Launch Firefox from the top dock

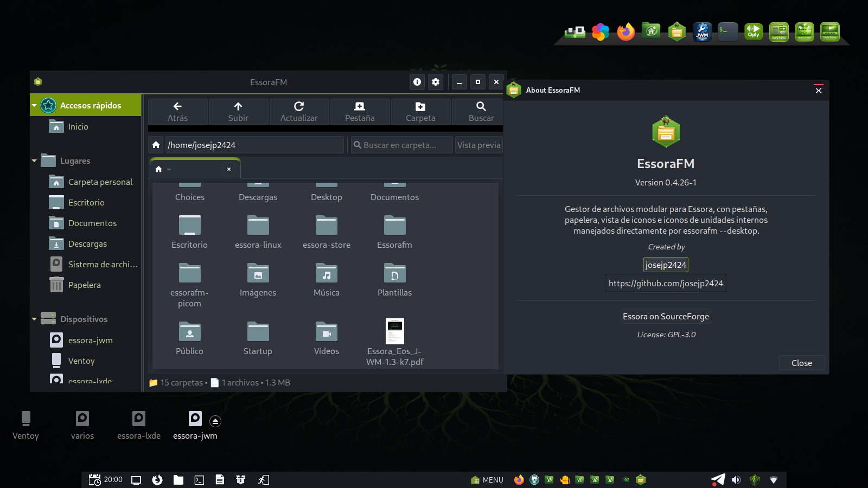(x=626, y=32)
